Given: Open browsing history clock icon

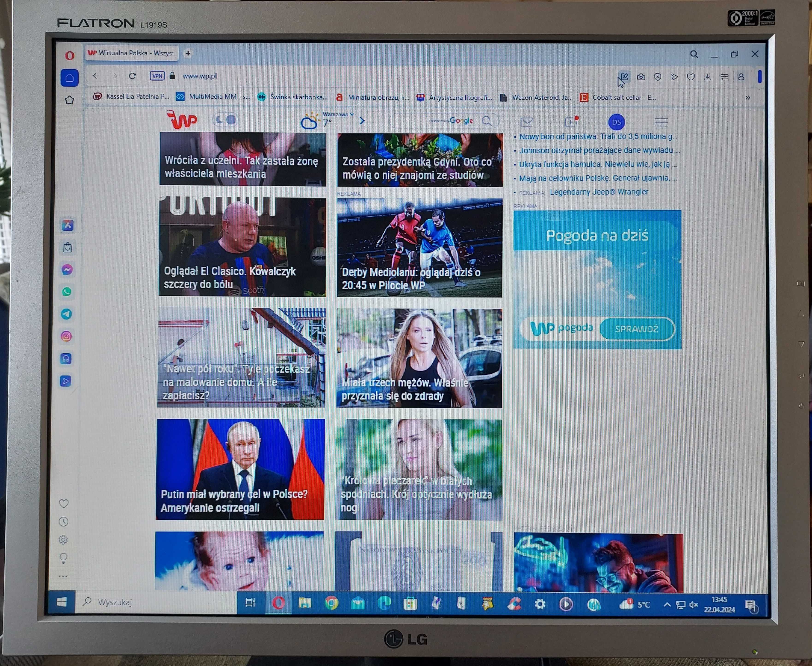Looking at the screenshot, I should pyautogui.click(x=63, y=522).
